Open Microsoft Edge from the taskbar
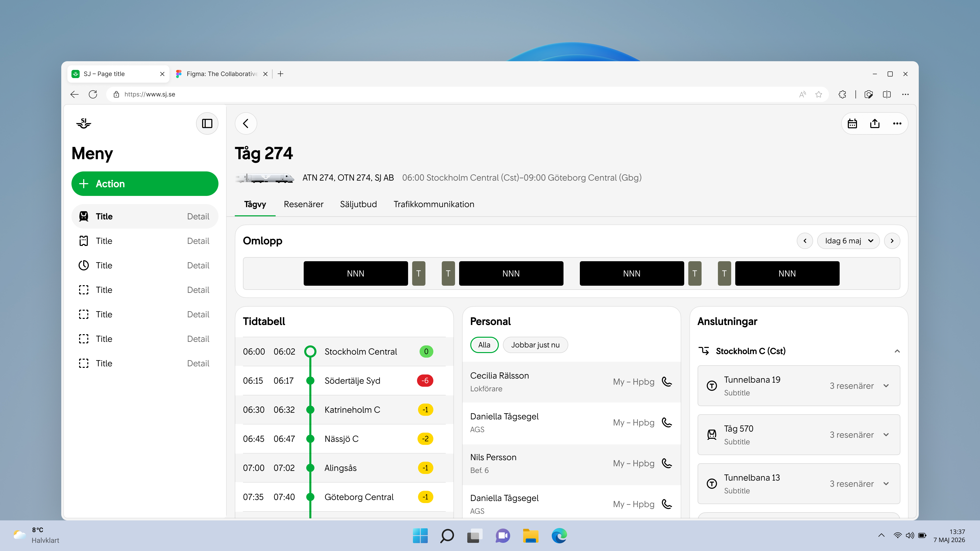Screen dimensions: 980x551 559,536
